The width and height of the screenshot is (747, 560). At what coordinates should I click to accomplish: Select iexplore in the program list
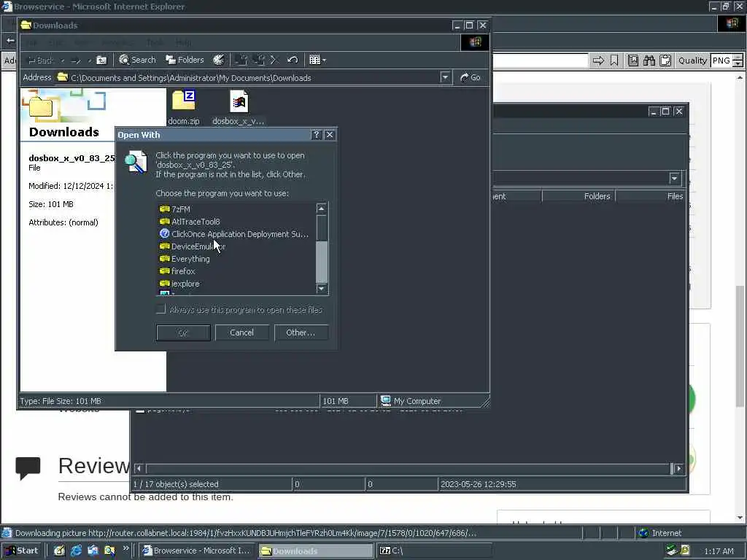point(179,284)
